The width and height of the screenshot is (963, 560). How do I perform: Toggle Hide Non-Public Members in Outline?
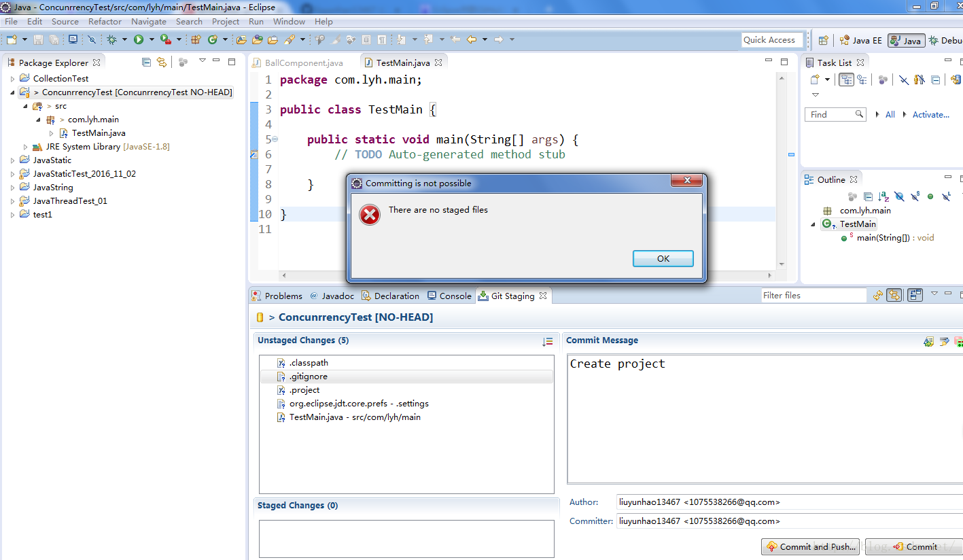[x=930, y=196]
